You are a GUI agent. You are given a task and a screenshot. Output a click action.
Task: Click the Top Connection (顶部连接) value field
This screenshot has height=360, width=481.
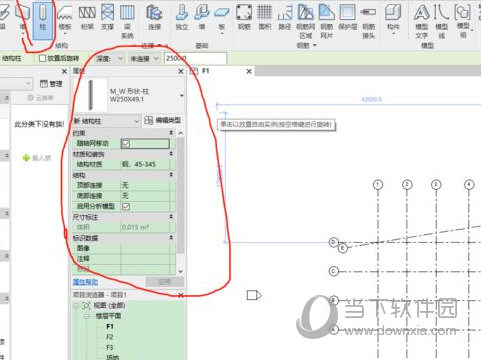point(145,185)
